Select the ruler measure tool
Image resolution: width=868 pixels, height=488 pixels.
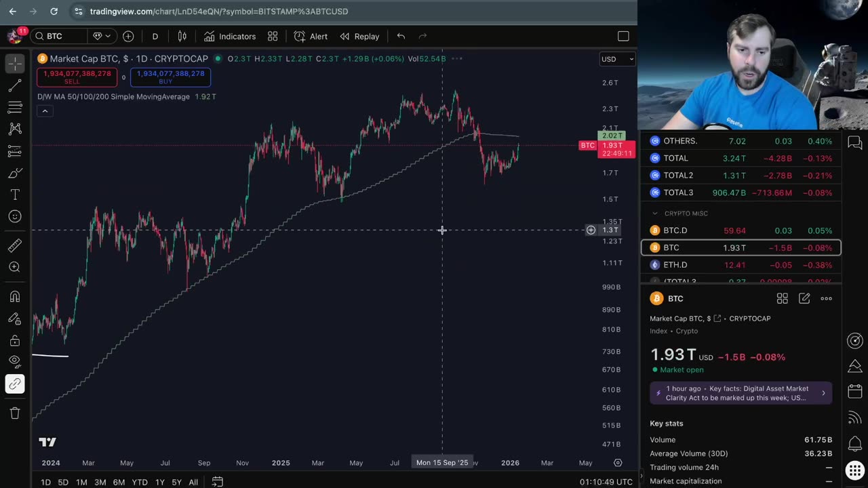(x=14, y=245)
